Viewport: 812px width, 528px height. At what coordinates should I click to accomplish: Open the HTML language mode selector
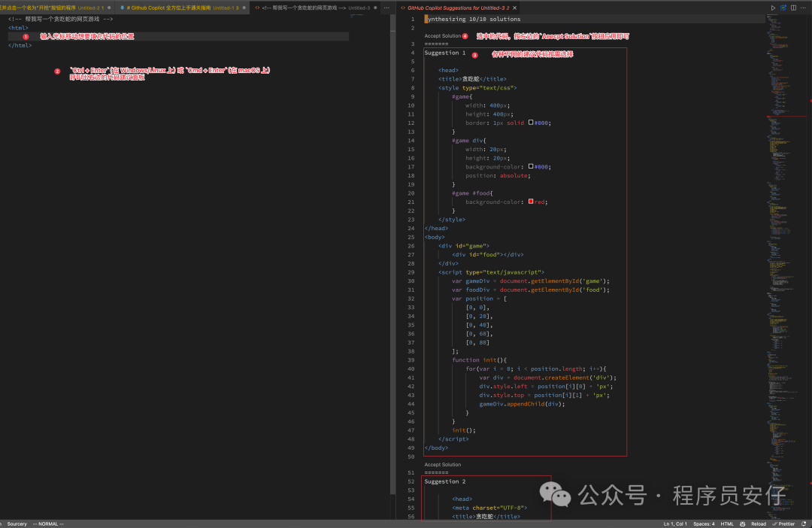click(x=727, y=523)
